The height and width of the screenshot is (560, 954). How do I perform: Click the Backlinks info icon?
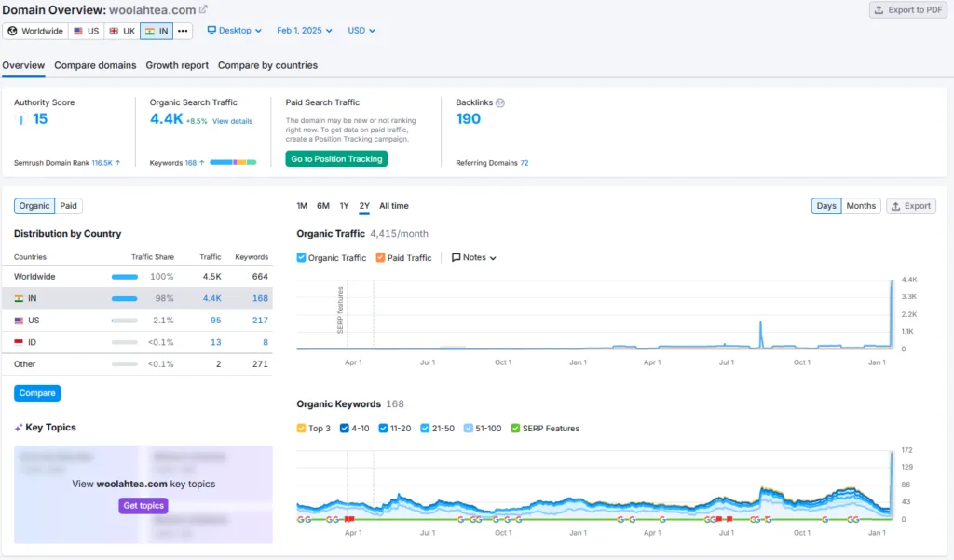(500, 102)
